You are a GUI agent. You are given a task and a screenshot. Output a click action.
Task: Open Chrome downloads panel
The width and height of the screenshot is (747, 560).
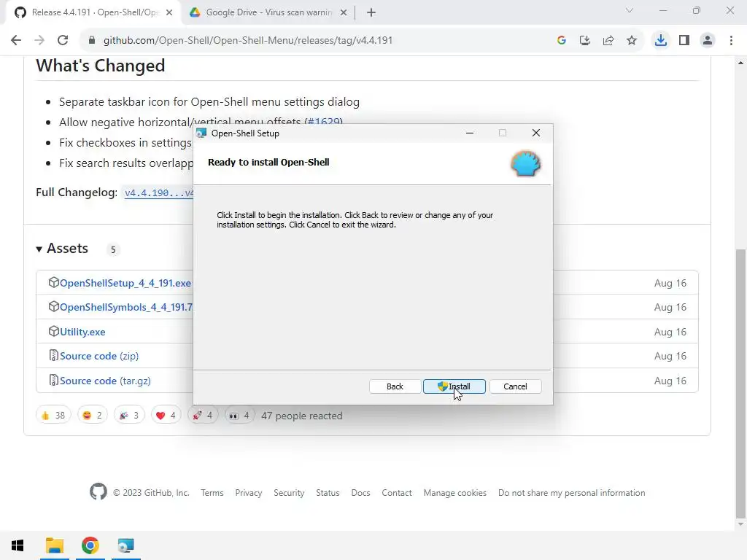(661, 41)
